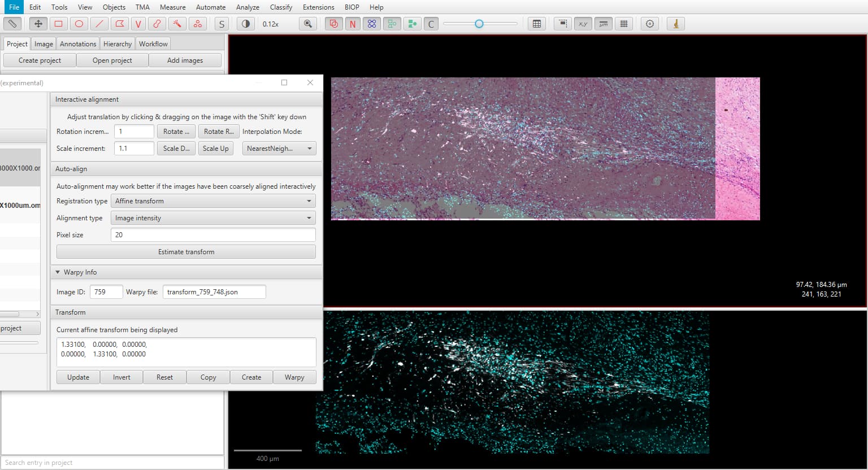The image size is (868, 470).
Task: Select the Ellipse annotation tool
Action: tap(79, 24)
